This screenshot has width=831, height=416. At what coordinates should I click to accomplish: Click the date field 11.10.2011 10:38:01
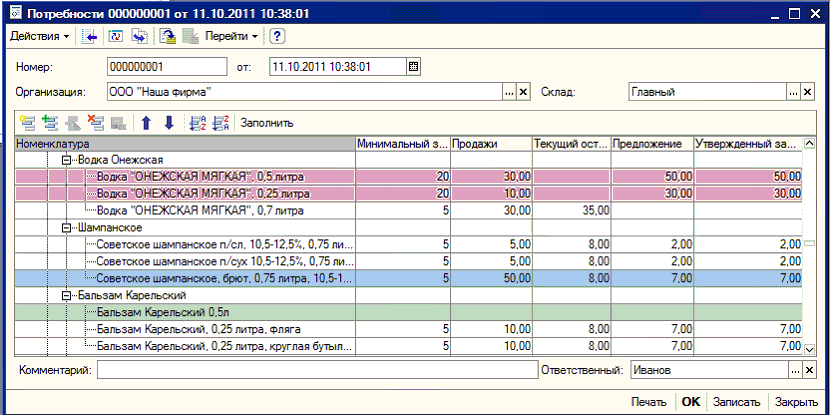click(x=338, y=67)
